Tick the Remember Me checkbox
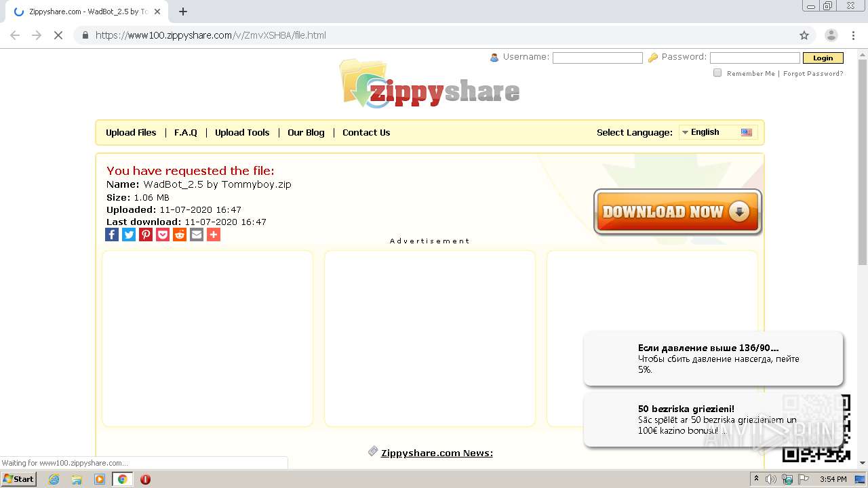868x488 pixels. [717, 73]
